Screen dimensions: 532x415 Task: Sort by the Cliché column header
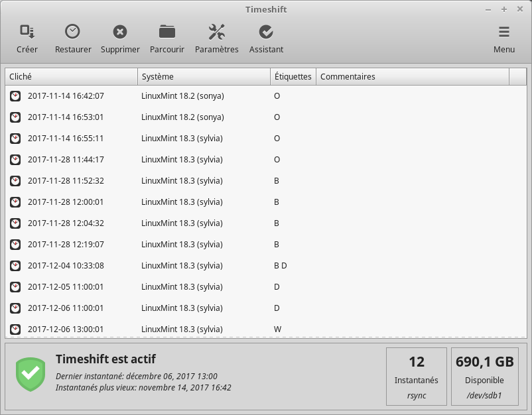pyautogui.click(x=71, y=77)
